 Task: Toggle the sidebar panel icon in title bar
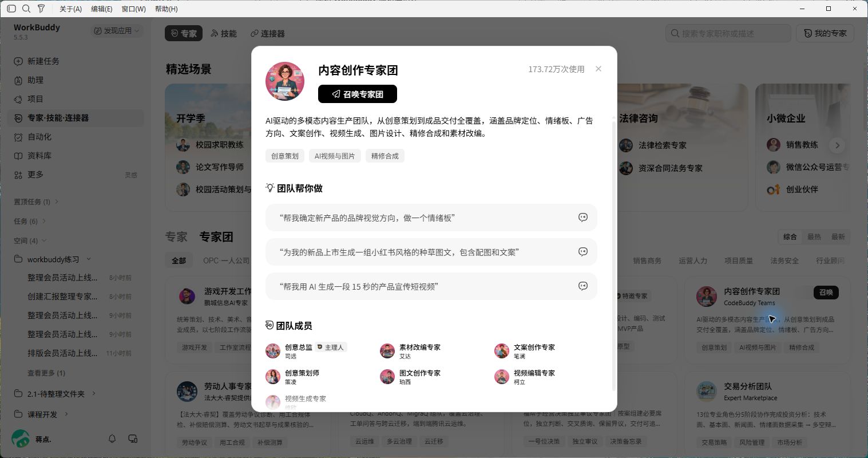(x=11, y=9)
